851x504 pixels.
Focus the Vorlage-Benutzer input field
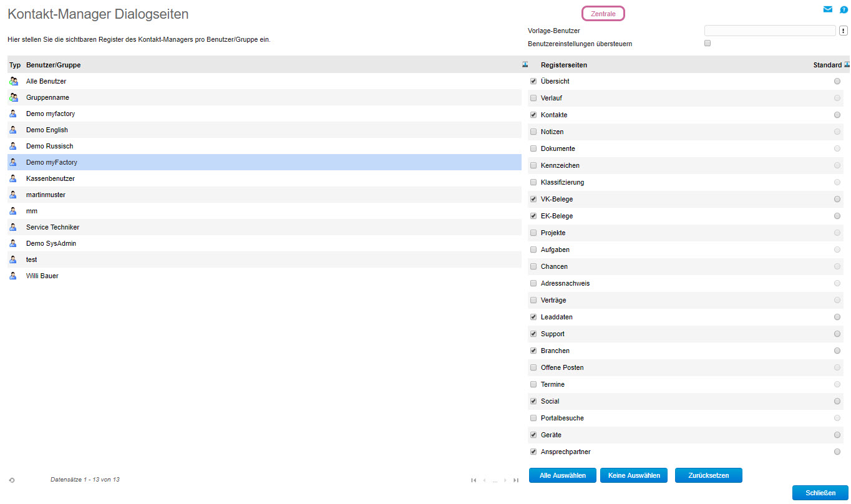pyautogui.click(x=769, y=31)
